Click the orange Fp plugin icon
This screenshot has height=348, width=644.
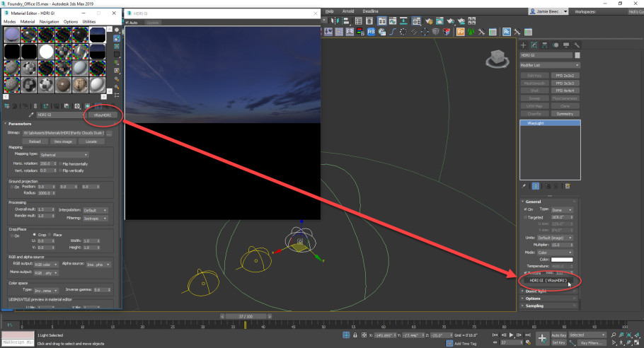(461, 32)
